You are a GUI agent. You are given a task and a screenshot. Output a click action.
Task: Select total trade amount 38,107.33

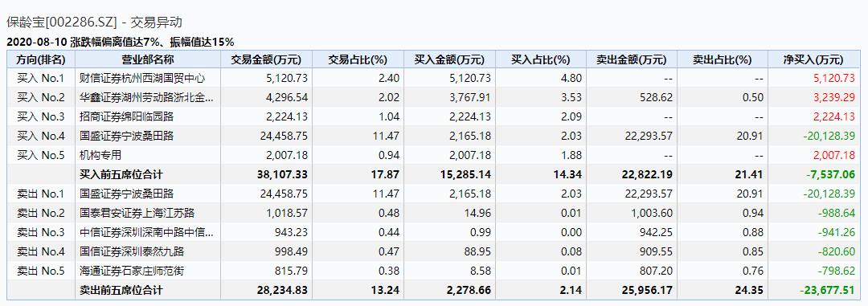tap(282, 175)
